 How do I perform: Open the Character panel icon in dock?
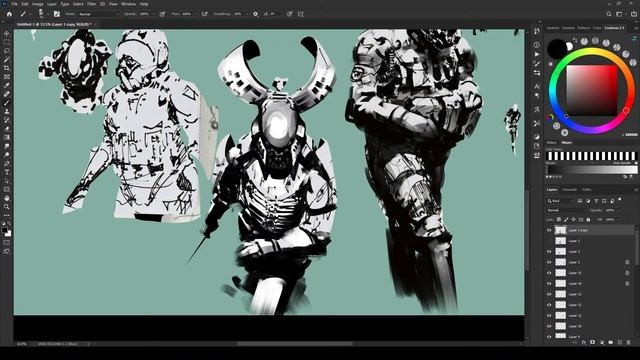click(537, 86)
